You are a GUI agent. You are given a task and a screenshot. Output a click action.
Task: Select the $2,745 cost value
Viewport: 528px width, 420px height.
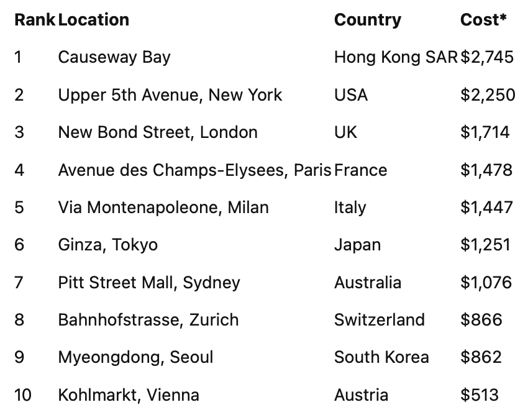point(487,57)
